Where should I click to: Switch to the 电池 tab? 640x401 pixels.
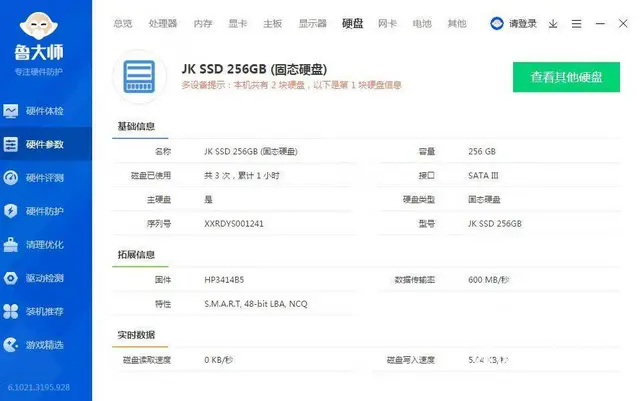[422, 24]
